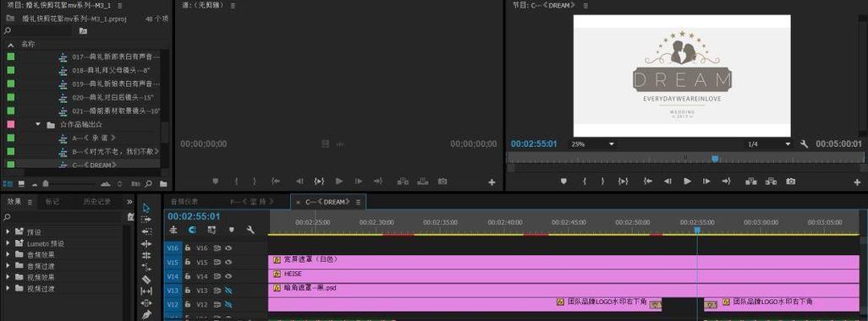Click Lift button in Program monitor
868x321 pixels.
pyautogui.click(x=751, y=181)
